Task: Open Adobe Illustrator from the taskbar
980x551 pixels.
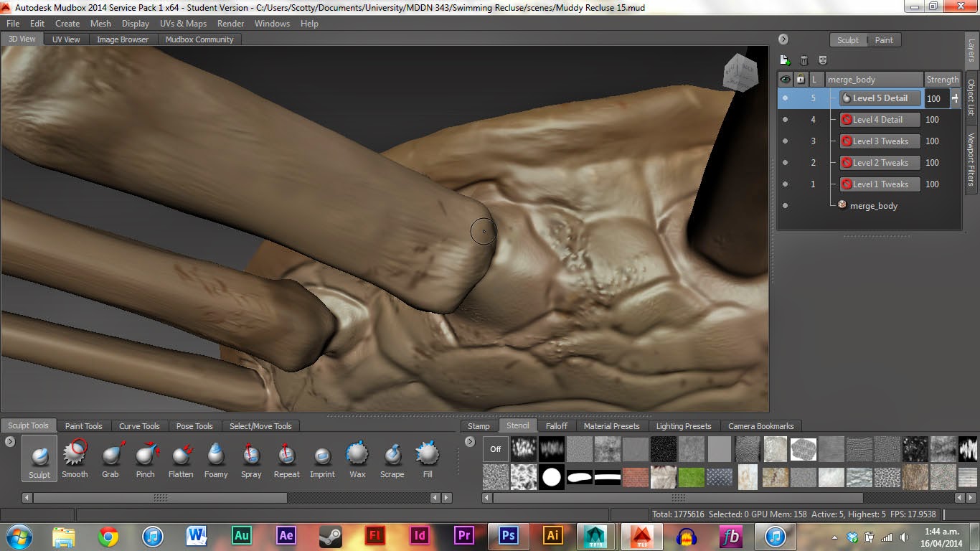Action: coord(552,535)
